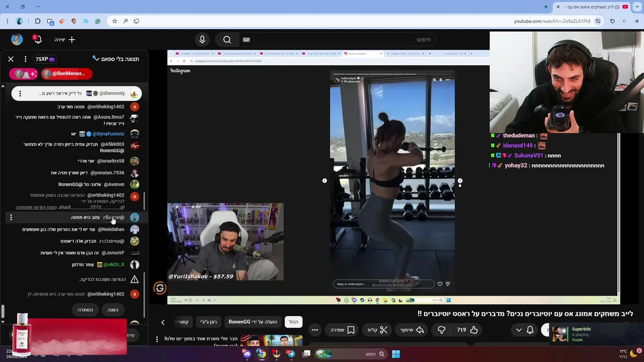Click Share (שיתוף) button
644x362 pixels.
point(412,330)
